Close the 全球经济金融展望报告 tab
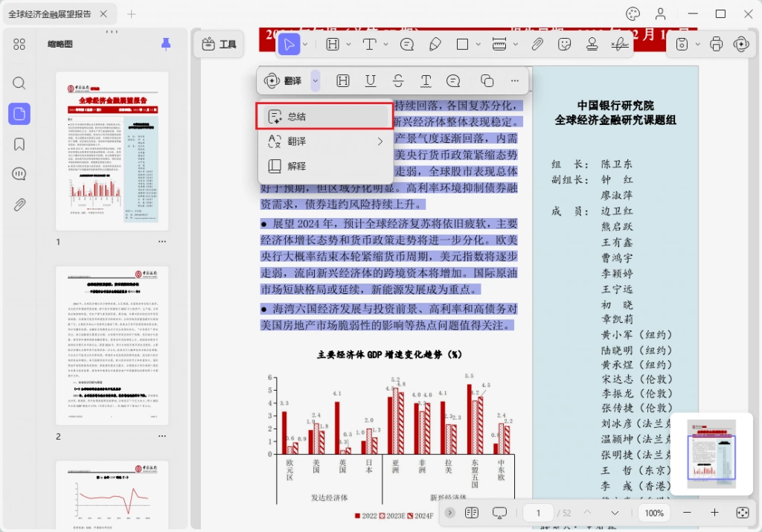The image size is (762, 532). [x=103, y=14]
